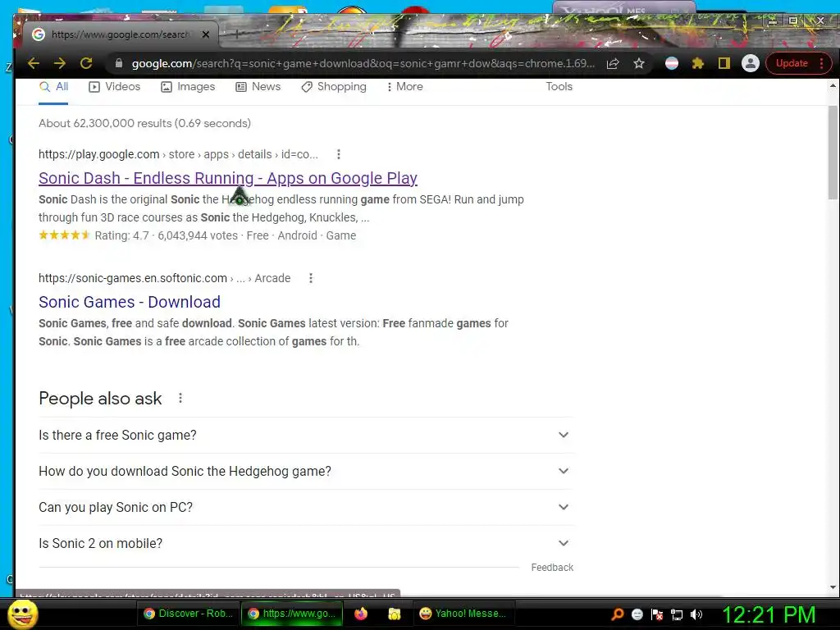
Task: Go back with the browser back arrow
Action: coord(34,63)
